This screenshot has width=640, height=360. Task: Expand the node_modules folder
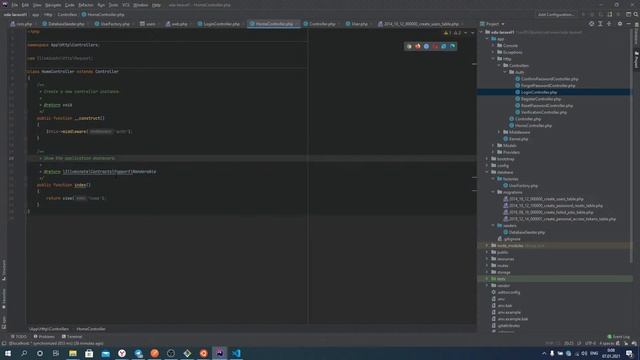(x=487, y=246)
